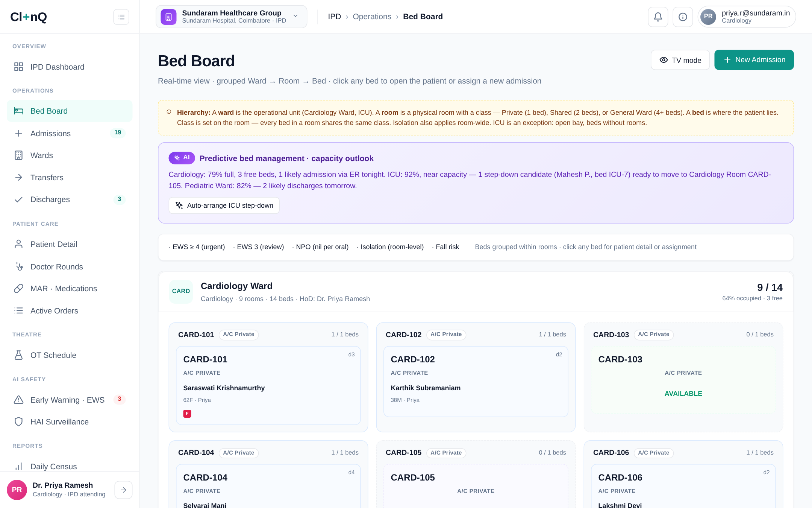Click the CI+nQ logo

click(x=29, y=17)
